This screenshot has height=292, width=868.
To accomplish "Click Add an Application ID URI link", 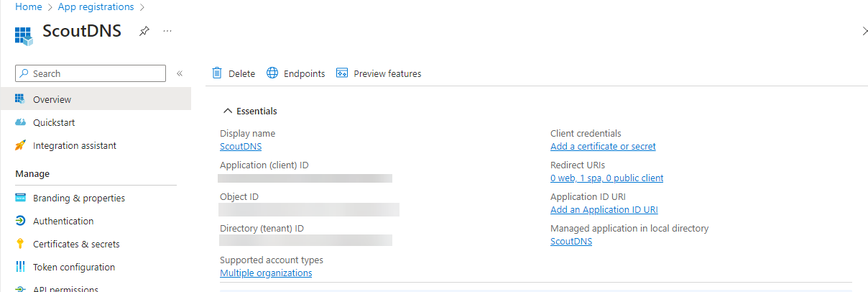I will [604, 210].
